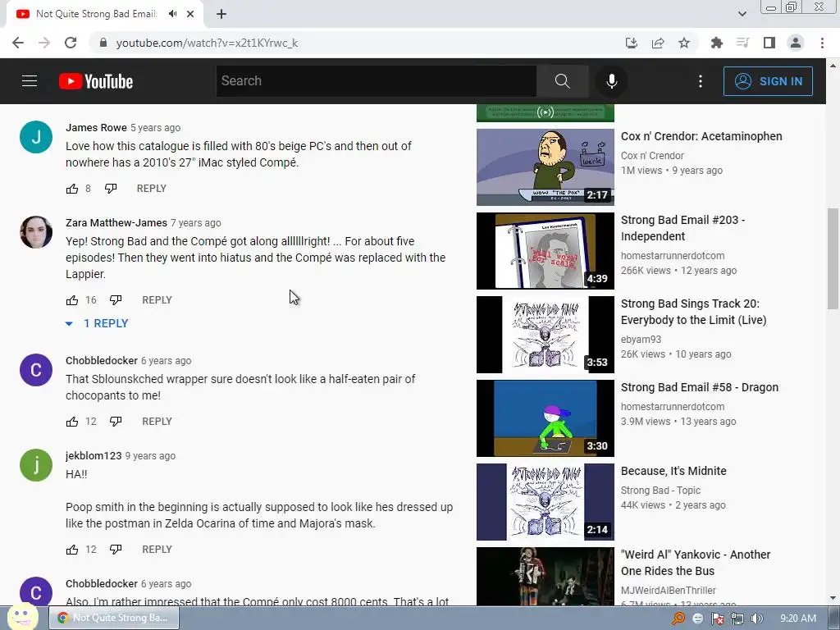Screen dimensions: 840x630
Task: Close the Not Quite Strong Bad Email tab
Action: pos(190,14)
